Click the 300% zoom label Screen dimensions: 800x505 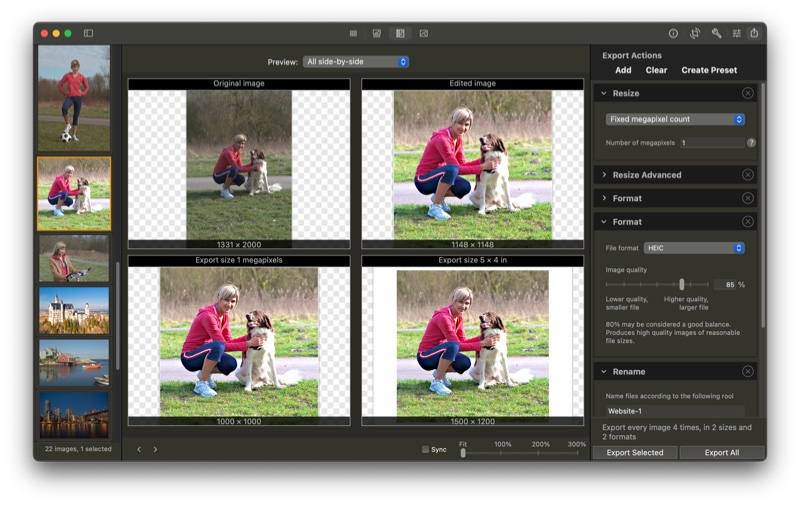pos(577,444)
